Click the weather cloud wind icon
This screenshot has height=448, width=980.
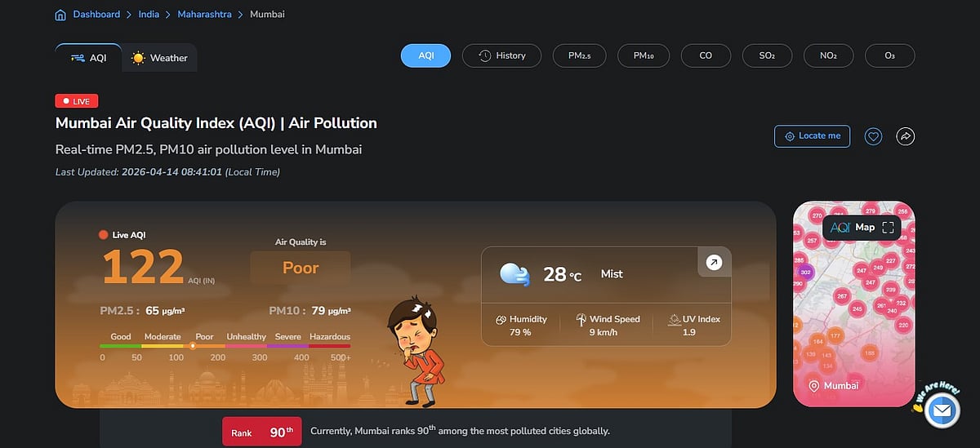514,274
